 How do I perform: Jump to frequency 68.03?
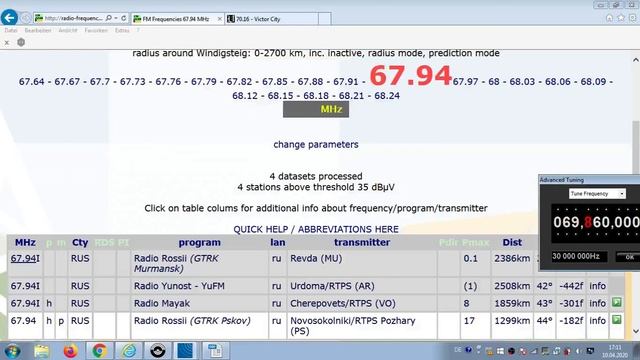(522, 82)
